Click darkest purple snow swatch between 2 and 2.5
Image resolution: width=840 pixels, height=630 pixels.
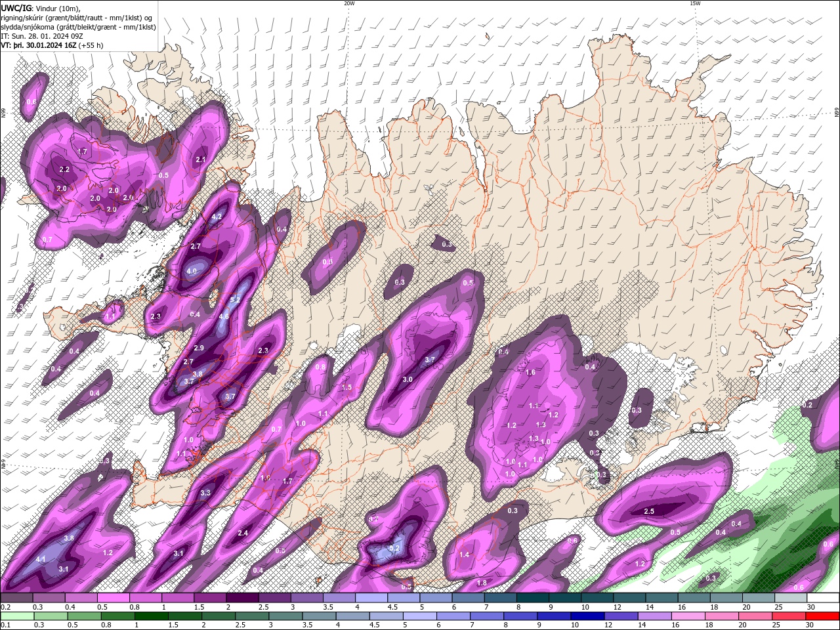point(242,598)
